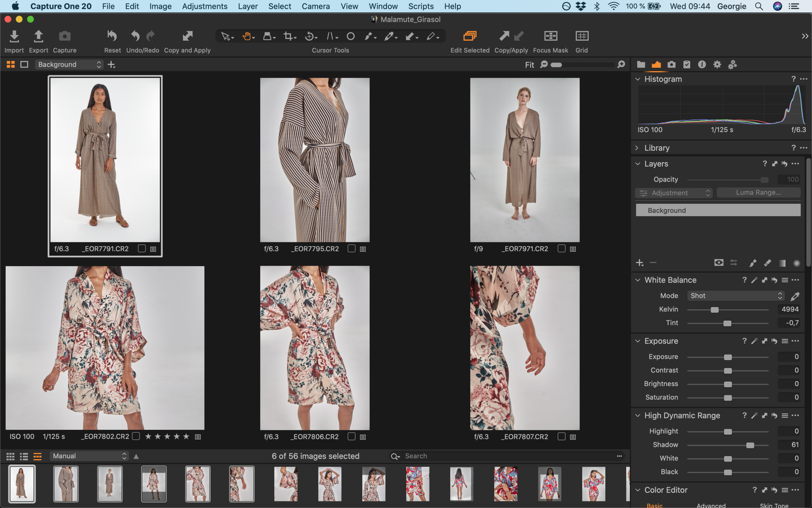The width and height of the screenshot is (812, 508).
Task: Open the Image menu
Action: coord(160,6)
